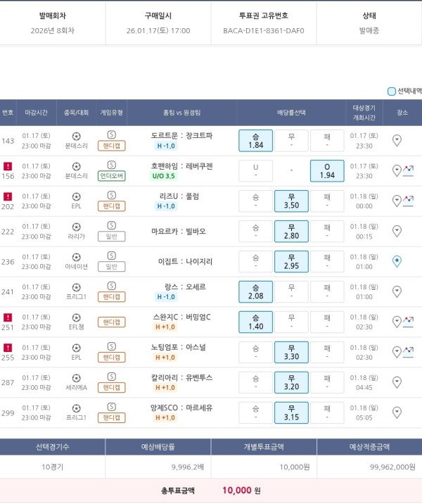Click U option for 호펜하임 match
The height and width of the screenshot is (504, 422).
255,170
